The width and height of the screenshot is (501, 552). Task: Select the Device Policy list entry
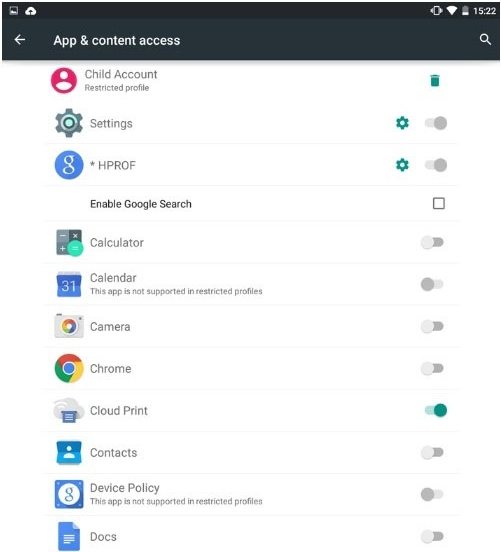(252, 494)
